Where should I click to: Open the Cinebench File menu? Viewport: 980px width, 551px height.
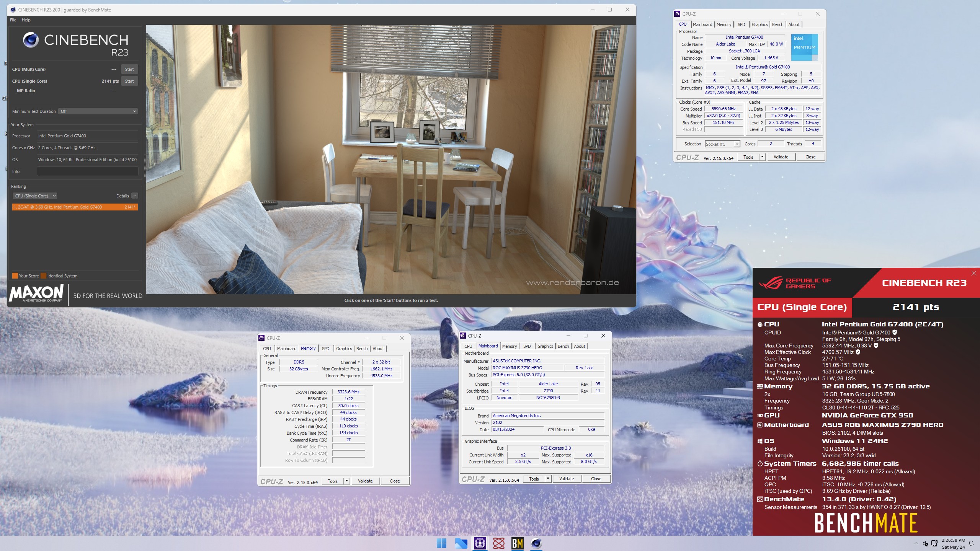pos(13,20)
